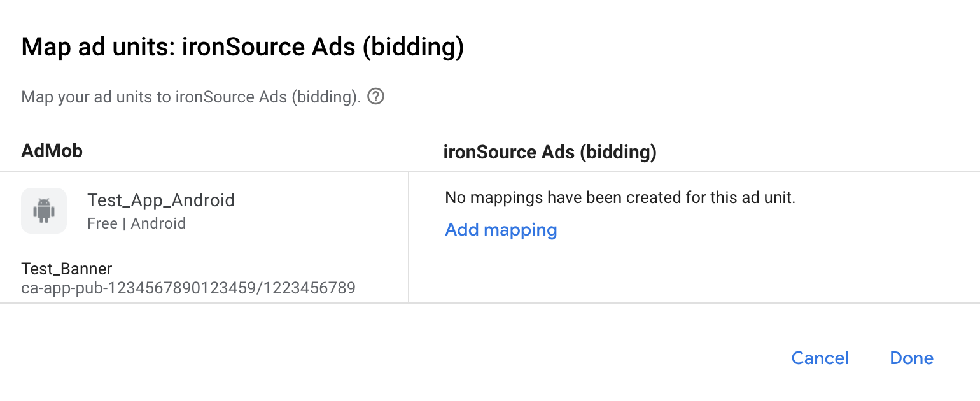The image size is (980, 401).
Task: Click the circled help icon beside the description
Action: [x=375, y=97]
